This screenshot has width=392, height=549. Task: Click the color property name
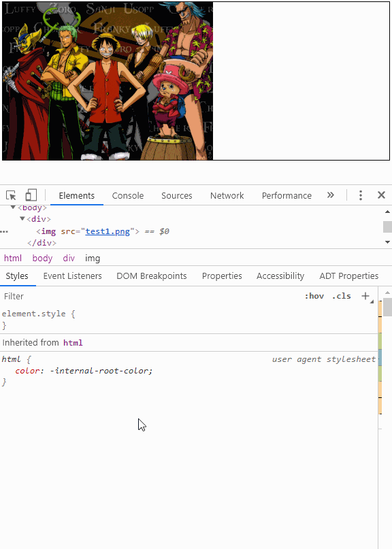tap(27, 371)
